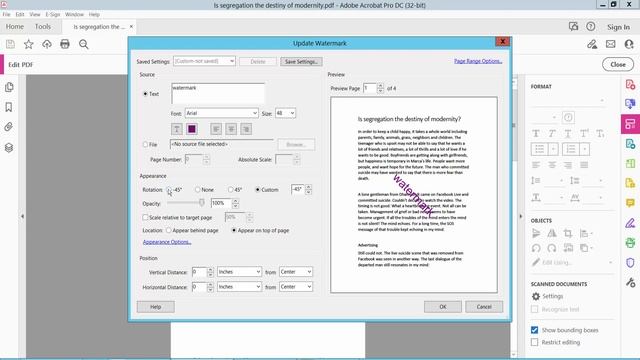Open the More Tools wrench icon

630,282
